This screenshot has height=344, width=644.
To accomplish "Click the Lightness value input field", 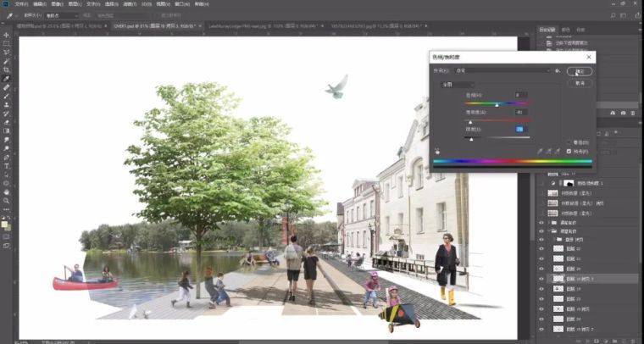I will 521,130.
